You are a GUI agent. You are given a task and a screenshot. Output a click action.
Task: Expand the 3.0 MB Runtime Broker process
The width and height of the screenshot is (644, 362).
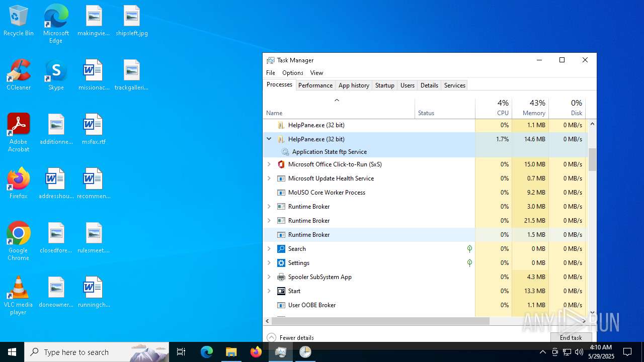point(269,207)
